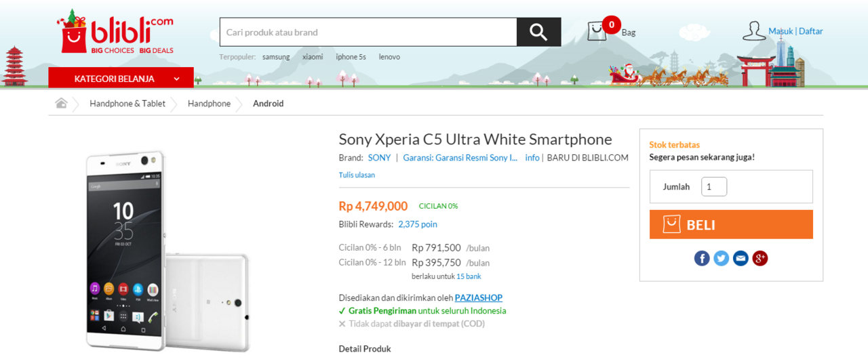Share product on Facebook
The height and width of the screenshot is (359, 868).
click(702, 258)
